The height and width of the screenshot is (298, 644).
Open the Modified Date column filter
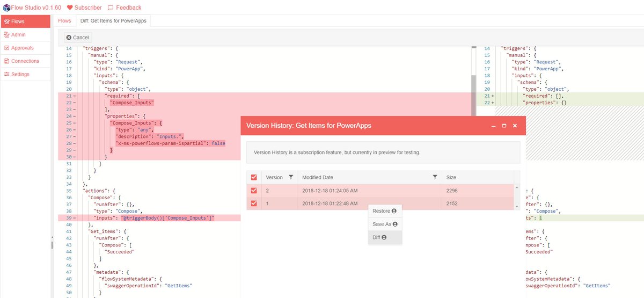pos(435,177)
